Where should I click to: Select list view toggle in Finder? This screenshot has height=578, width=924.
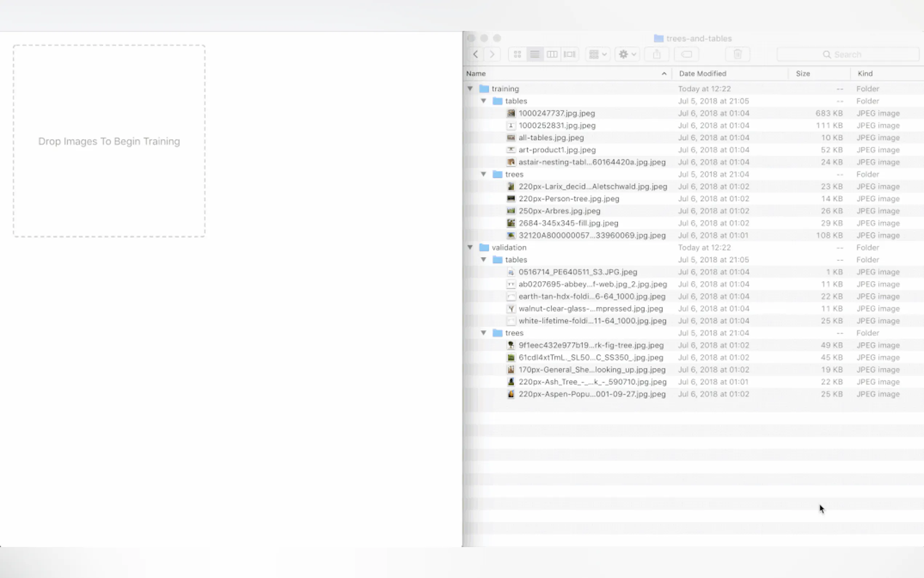click(x=535, y=54)
